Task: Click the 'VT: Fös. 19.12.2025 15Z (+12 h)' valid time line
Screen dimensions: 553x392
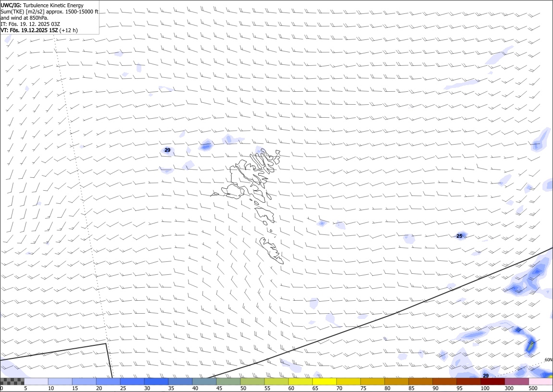Action: click(39, 30)
